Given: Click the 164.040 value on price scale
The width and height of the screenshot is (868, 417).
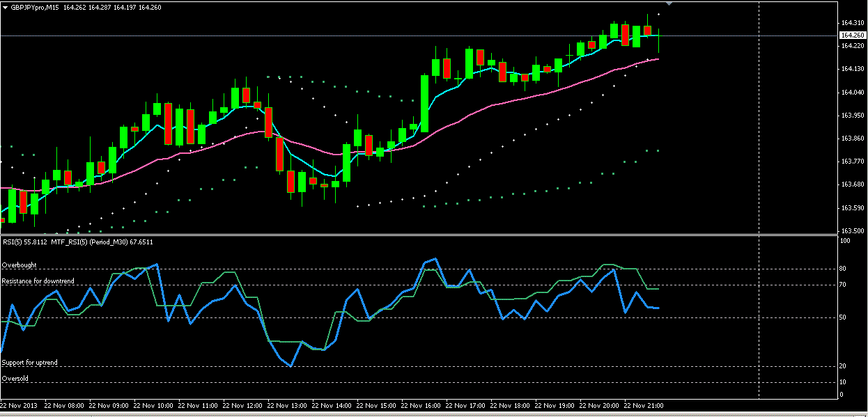Looking at the screenshot, I should click(x=853, y=92).
